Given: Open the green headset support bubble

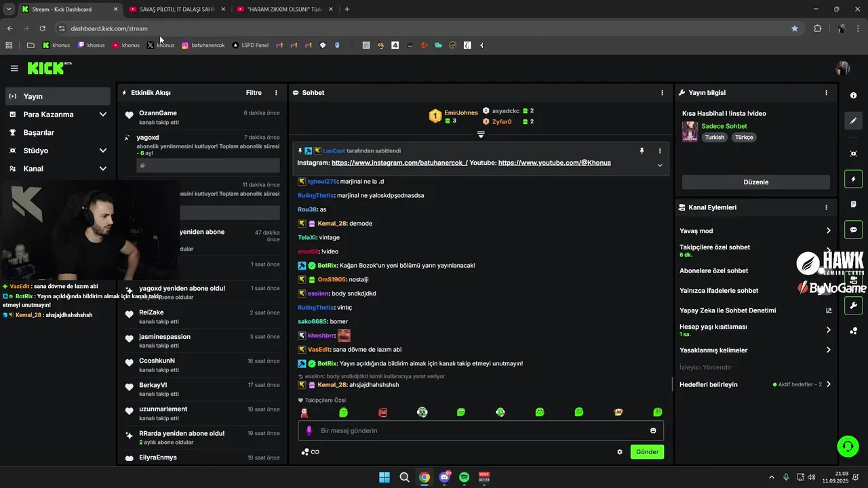Looking at the screenshot, I should (x=848, y=446).
